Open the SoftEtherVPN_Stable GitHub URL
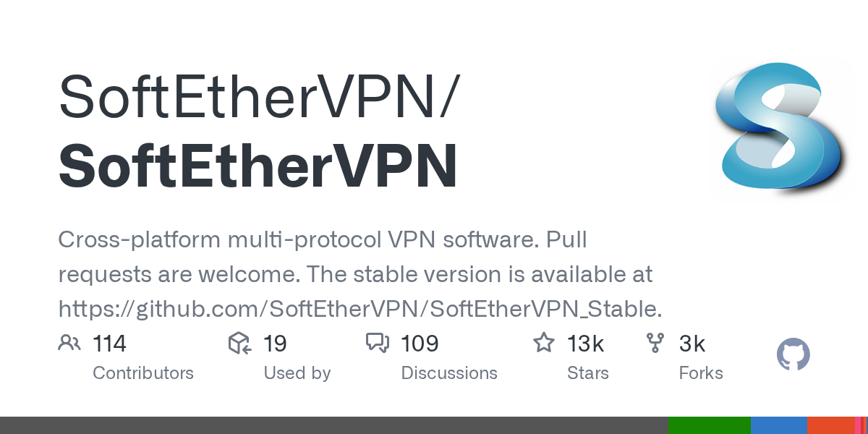 click(360, 309)
